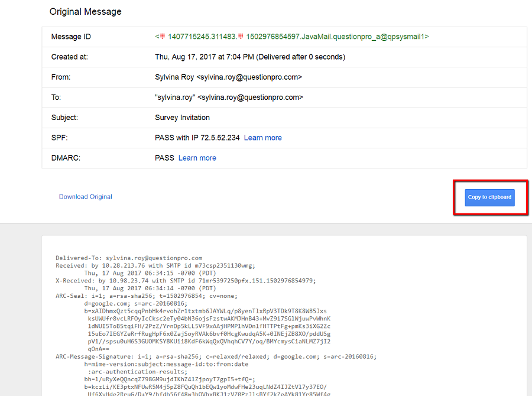Click the SPF Learn more link
The width and height of the screenshot is (532, 396).
262,137
